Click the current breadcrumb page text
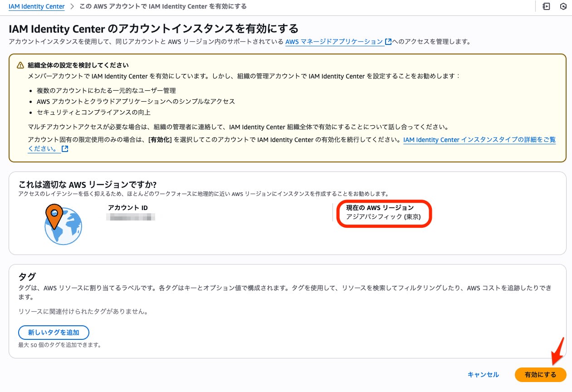The height and width of the screenshot is (392, 572). pyautogui.click(x=164, y=7)
